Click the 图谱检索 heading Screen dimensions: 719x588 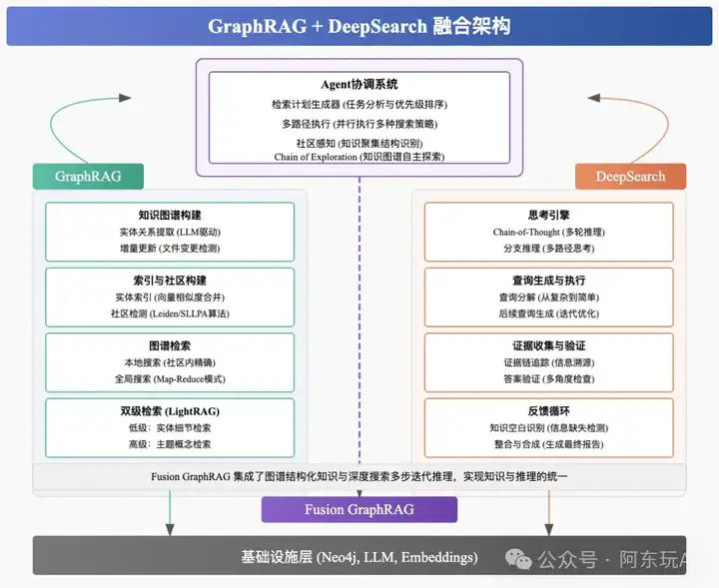(x=170, y=346)
